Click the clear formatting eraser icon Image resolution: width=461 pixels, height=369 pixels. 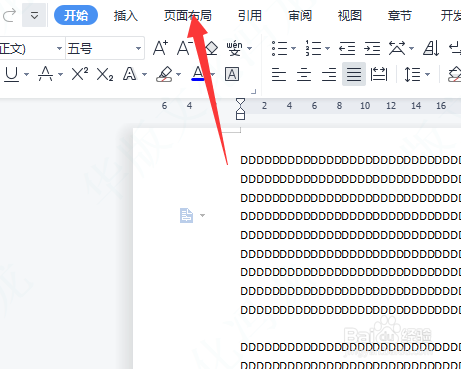tap(211, 48)
